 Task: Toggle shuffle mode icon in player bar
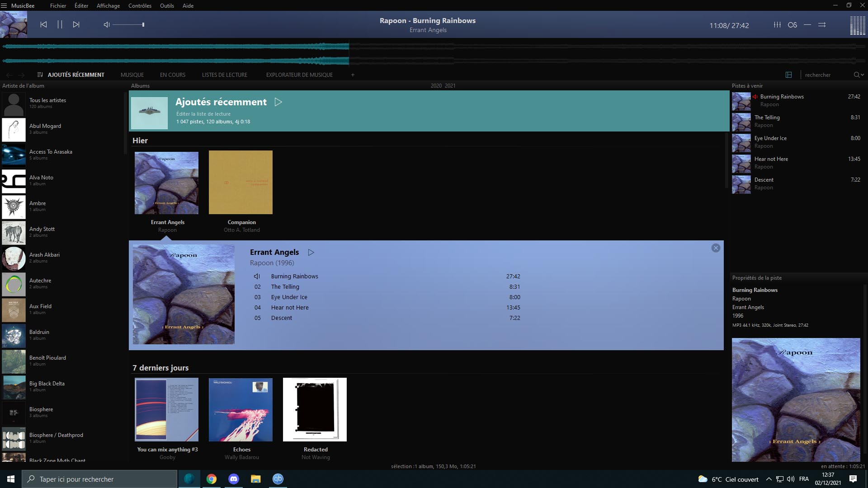(822, 25)
